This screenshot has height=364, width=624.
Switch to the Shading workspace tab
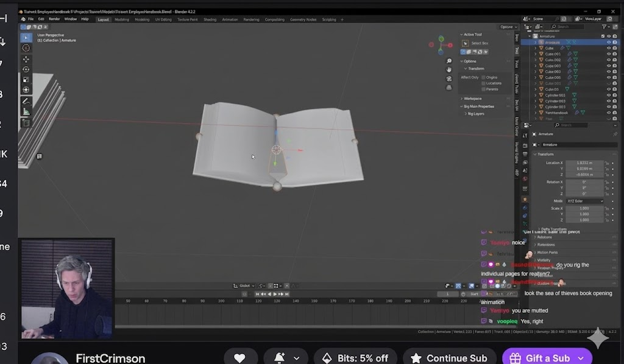tap(210, 19)
